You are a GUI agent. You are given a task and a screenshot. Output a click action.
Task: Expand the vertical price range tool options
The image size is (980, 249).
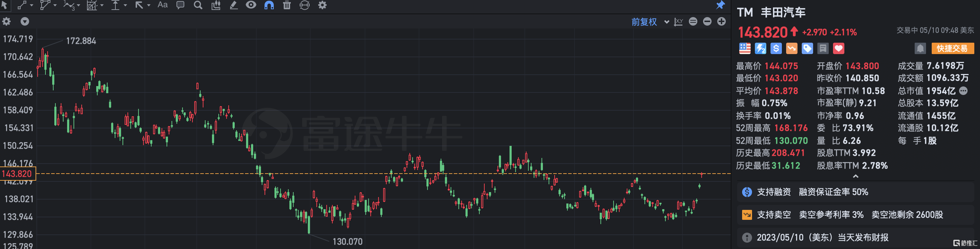[x=125, y=5]
